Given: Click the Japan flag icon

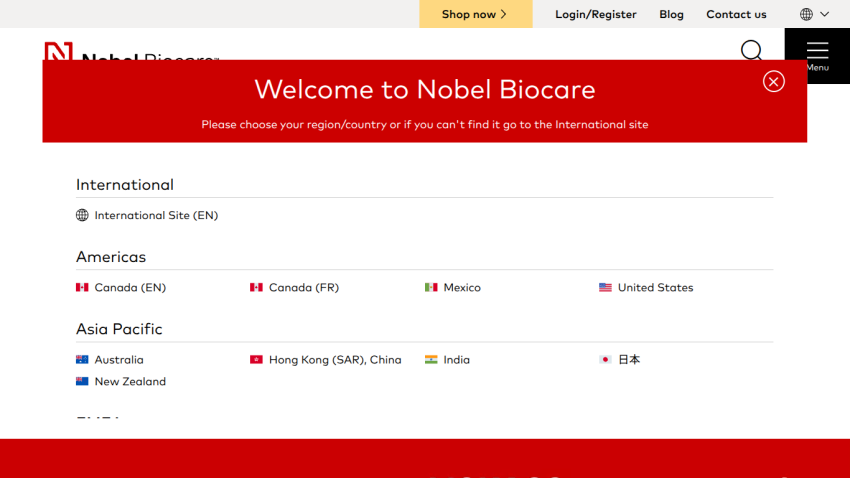Looking at the screenshot, I should point(606,359).
